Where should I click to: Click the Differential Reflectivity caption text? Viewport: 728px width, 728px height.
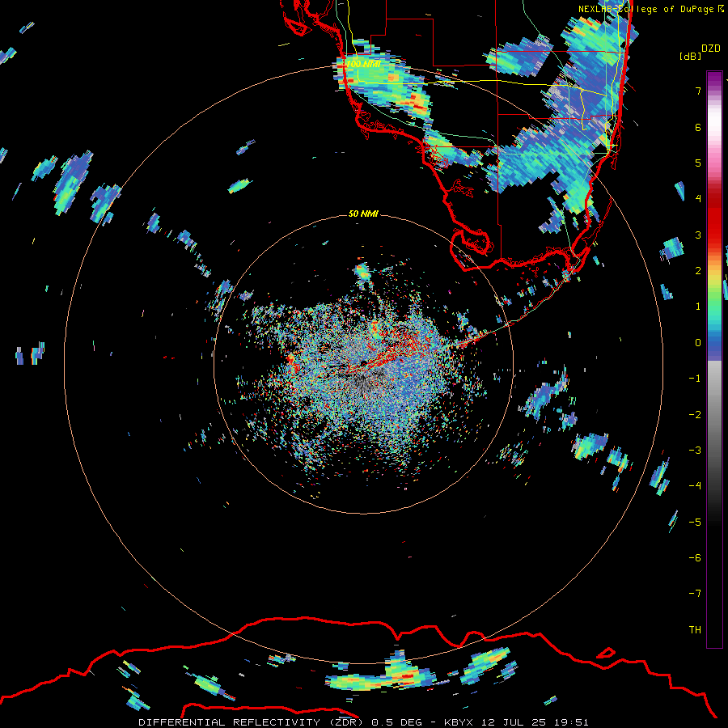click(363, 722)
